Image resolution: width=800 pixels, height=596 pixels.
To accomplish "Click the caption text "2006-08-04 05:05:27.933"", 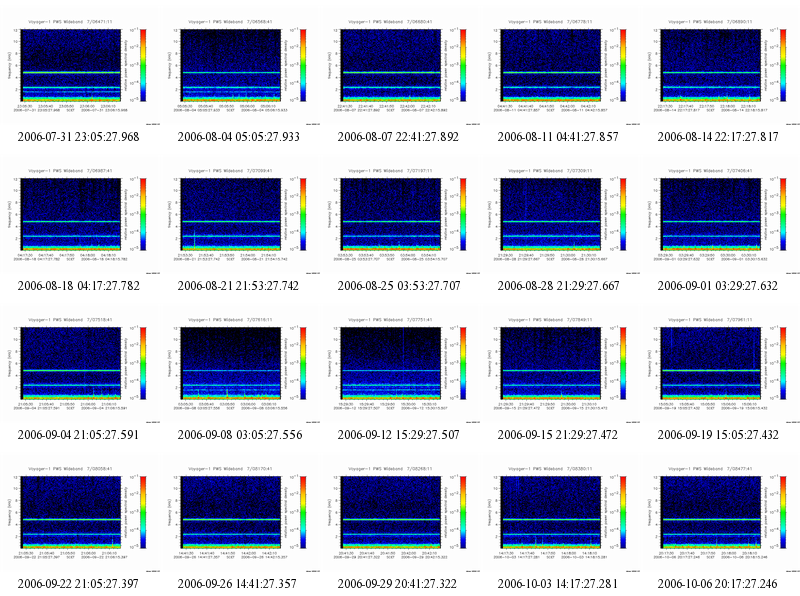I will tap(238, 137).
